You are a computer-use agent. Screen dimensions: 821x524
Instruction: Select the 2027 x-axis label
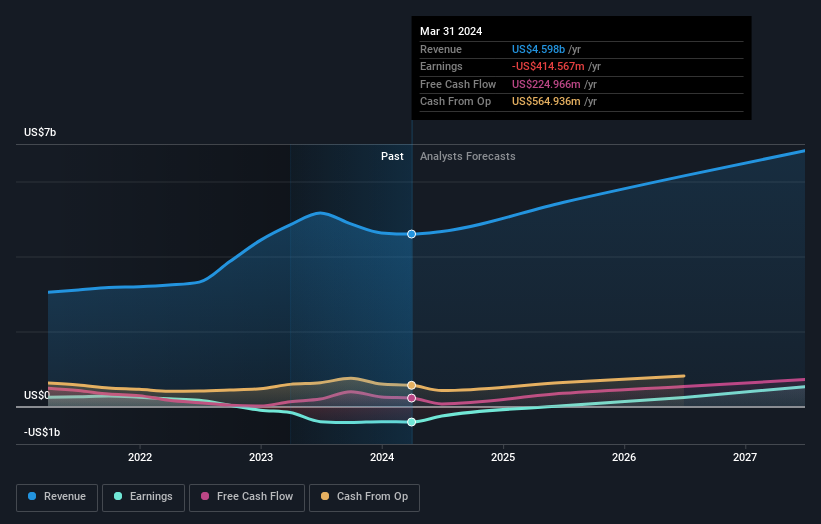745,458
